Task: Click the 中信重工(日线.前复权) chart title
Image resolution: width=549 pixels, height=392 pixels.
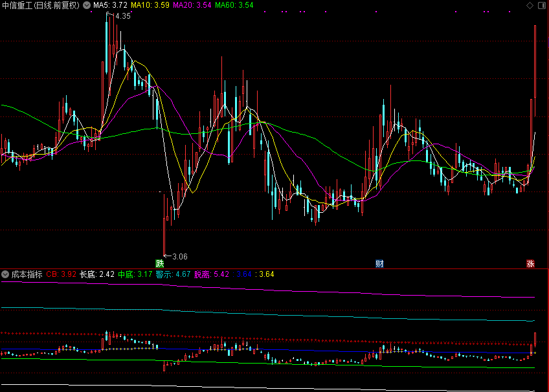Action: (41, 5)
